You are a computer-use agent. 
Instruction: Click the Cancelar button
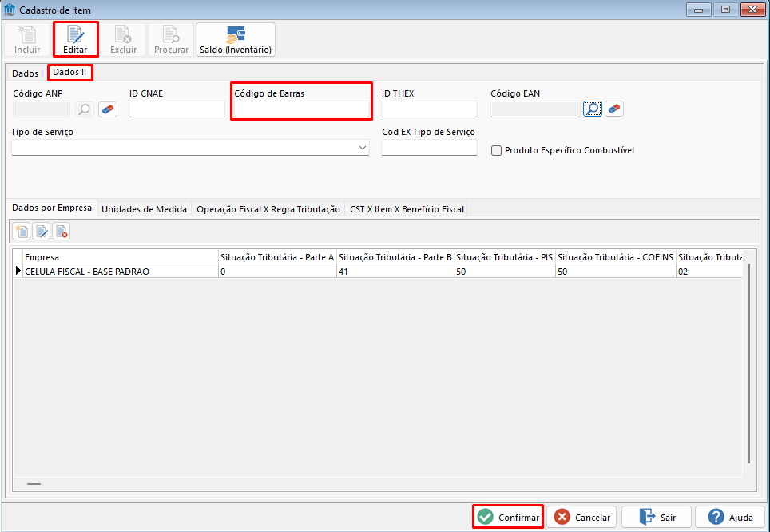point(582,517)
